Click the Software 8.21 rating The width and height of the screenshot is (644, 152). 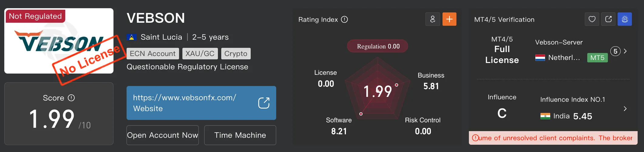tap(339, 126)
